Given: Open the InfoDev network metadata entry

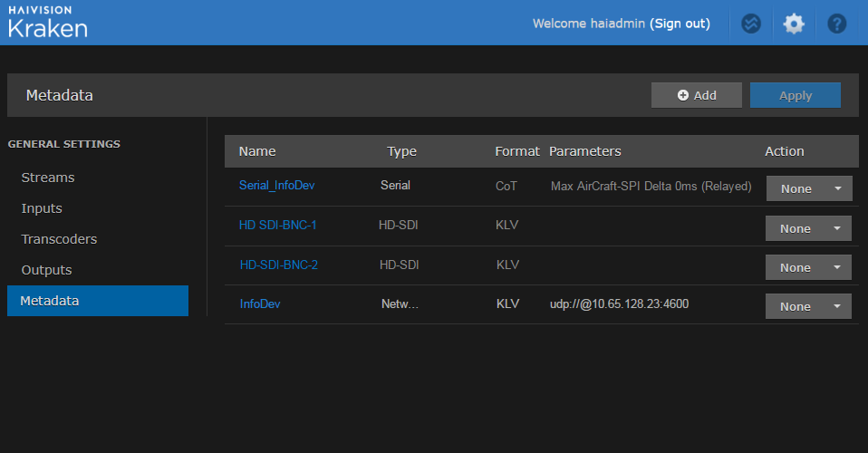Looking at the screenshot, I should (x=259, y=304).
